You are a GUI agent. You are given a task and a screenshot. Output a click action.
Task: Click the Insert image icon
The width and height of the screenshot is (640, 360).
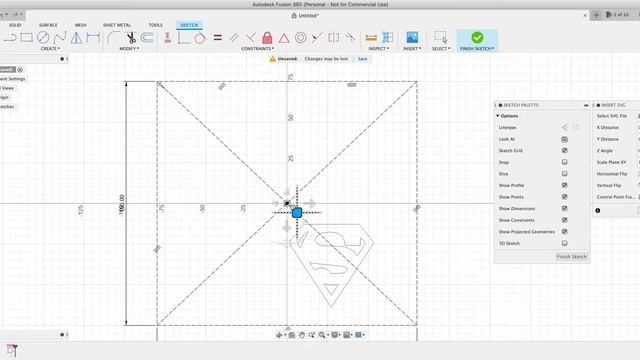tap(412, 38)
